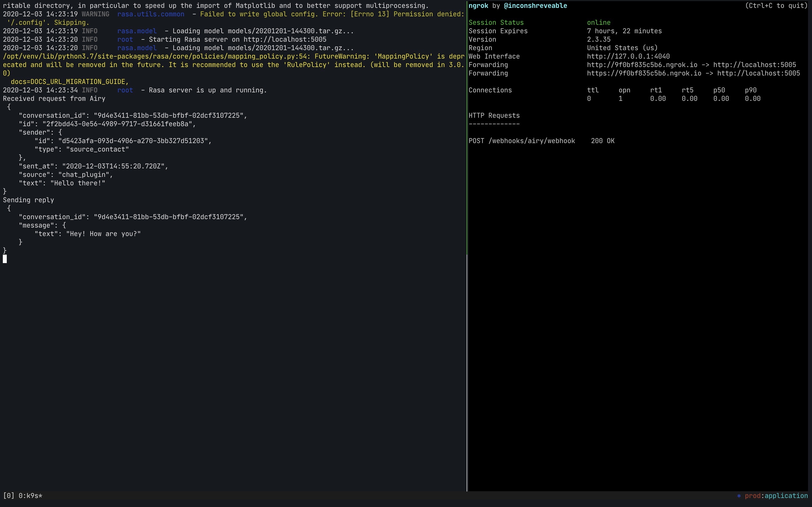Click the http ngrok.io forwarding URL

click(642, 65)
